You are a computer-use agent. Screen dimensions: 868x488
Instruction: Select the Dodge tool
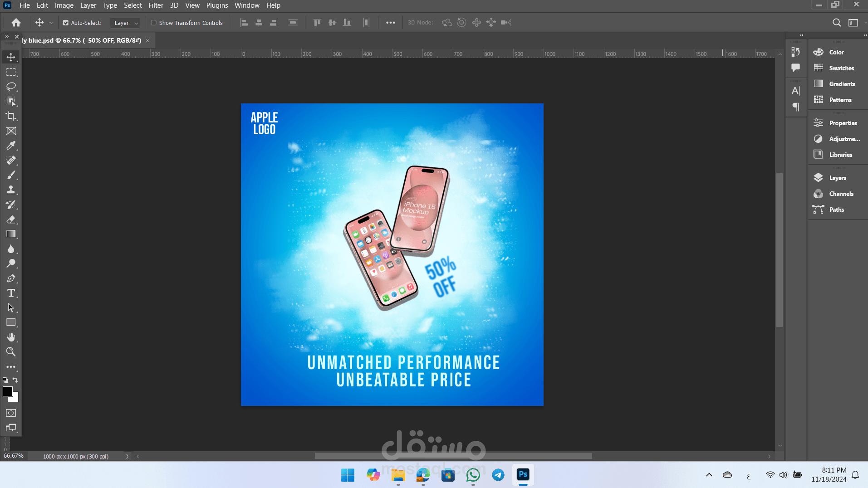[11, 264]
